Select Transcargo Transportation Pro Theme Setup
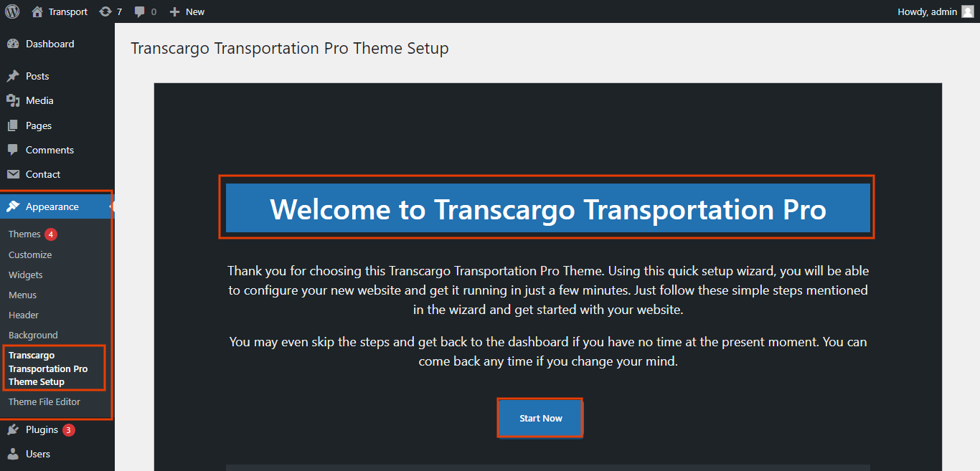This screenshot has width=980, height=471. coord(48,368)
